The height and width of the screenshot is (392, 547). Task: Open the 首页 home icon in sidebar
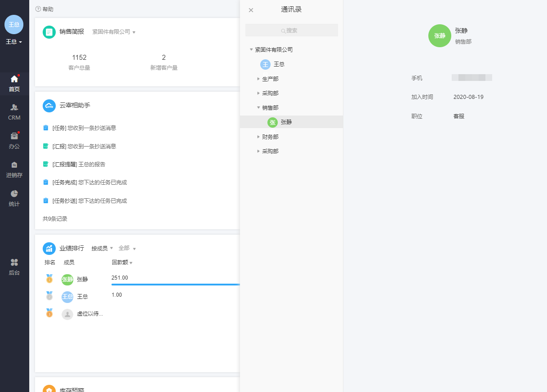click(14, 79)
